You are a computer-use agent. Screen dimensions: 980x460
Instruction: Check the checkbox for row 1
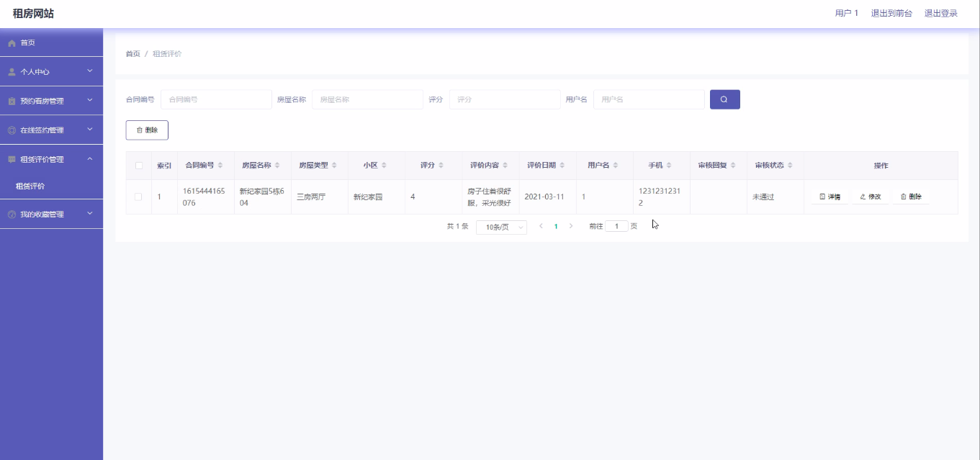click(x=138, y=197)
